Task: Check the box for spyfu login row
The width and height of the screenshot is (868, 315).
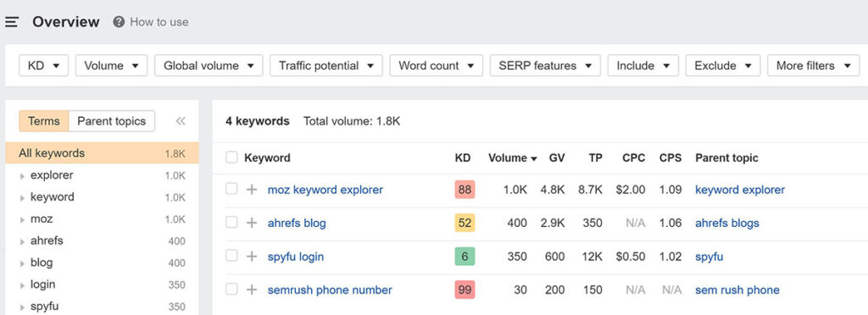Action: pyautogui.click(x=231, y=256)
